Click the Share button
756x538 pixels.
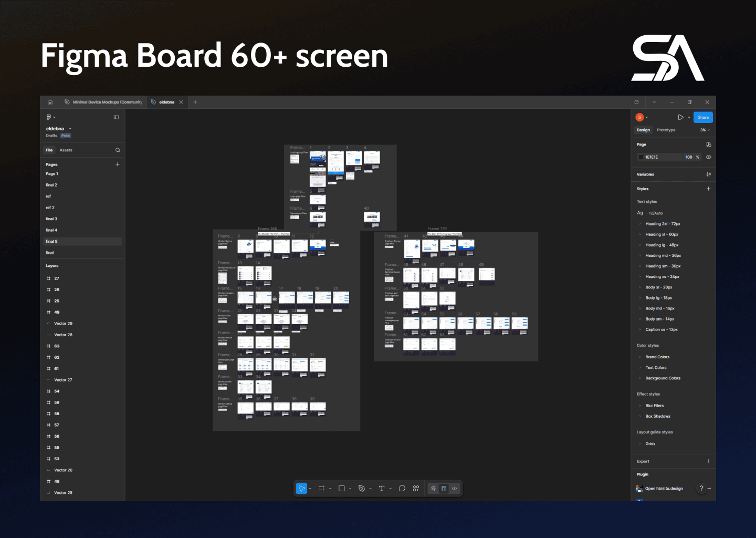tap(703, 117)
